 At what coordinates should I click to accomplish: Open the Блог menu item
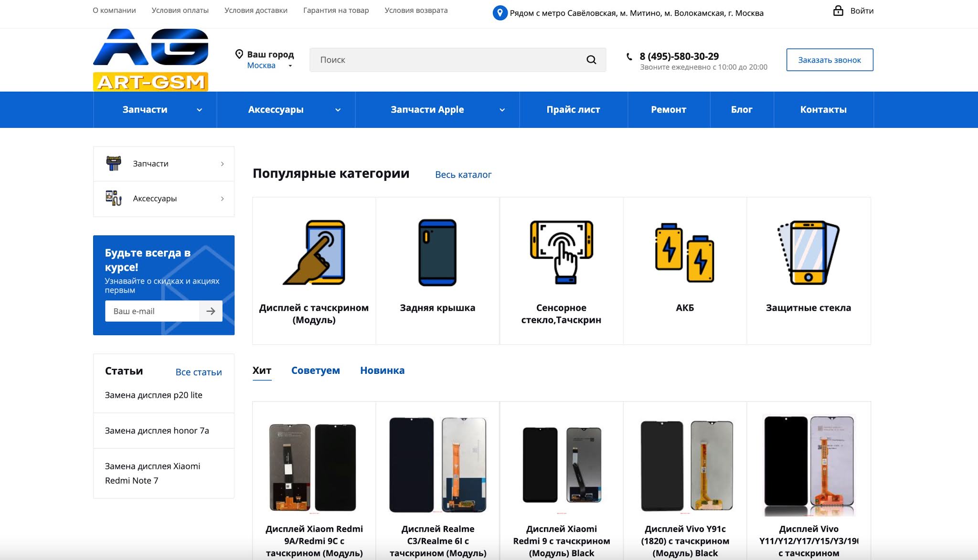(x=742, y=109)
